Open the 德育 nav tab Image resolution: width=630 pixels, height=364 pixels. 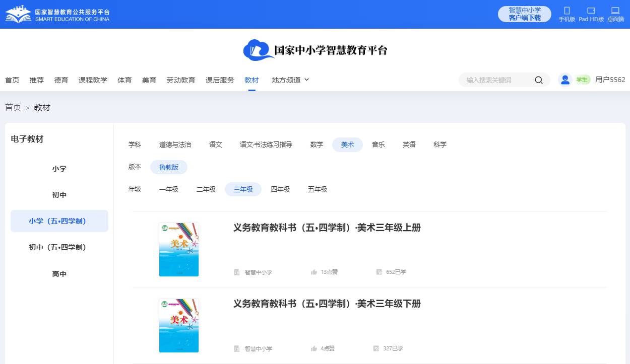(x=61, y=80)
